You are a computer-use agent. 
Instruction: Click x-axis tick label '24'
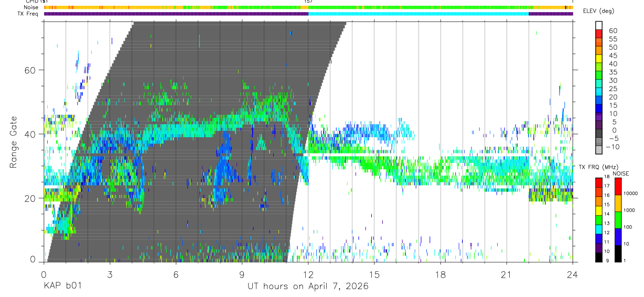pos(573,275)
